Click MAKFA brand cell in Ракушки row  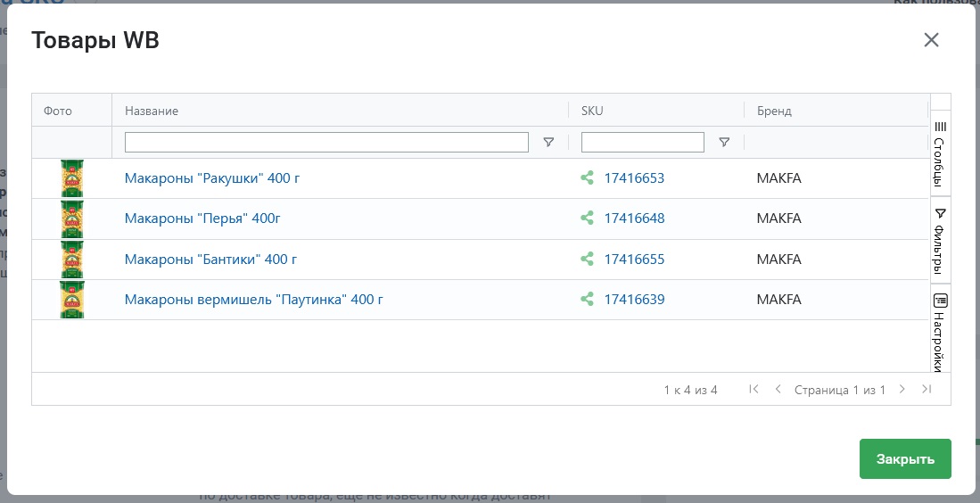pyautogui.click(x=778, y=178)
